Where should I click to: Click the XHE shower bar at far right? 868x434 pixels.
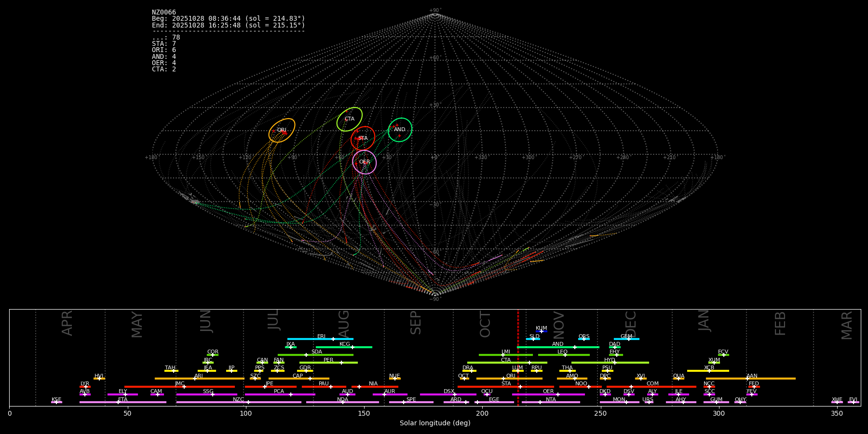pos(837,402)
